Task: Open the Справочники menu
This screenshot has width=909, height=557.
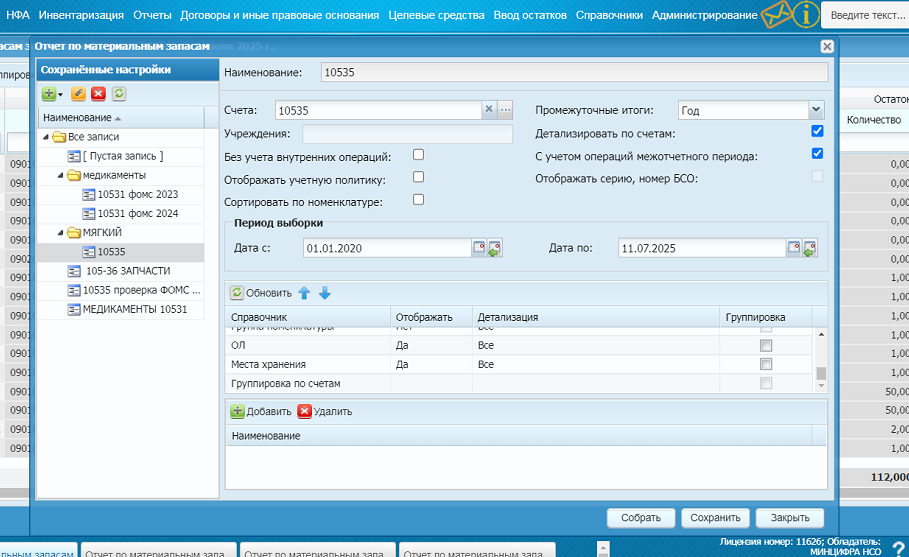Action: coord(609,15)
